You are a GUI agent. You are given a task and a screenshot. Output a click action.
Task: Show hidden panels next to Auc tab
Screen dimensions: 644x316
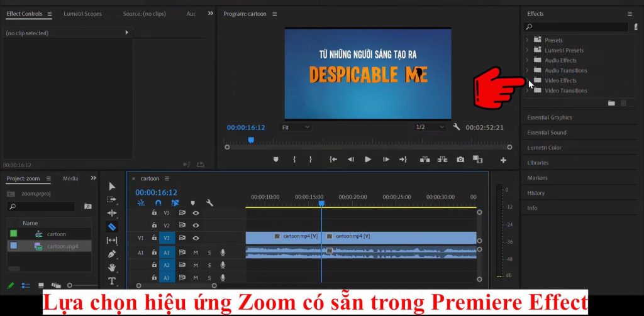click(x=211, y=13)
